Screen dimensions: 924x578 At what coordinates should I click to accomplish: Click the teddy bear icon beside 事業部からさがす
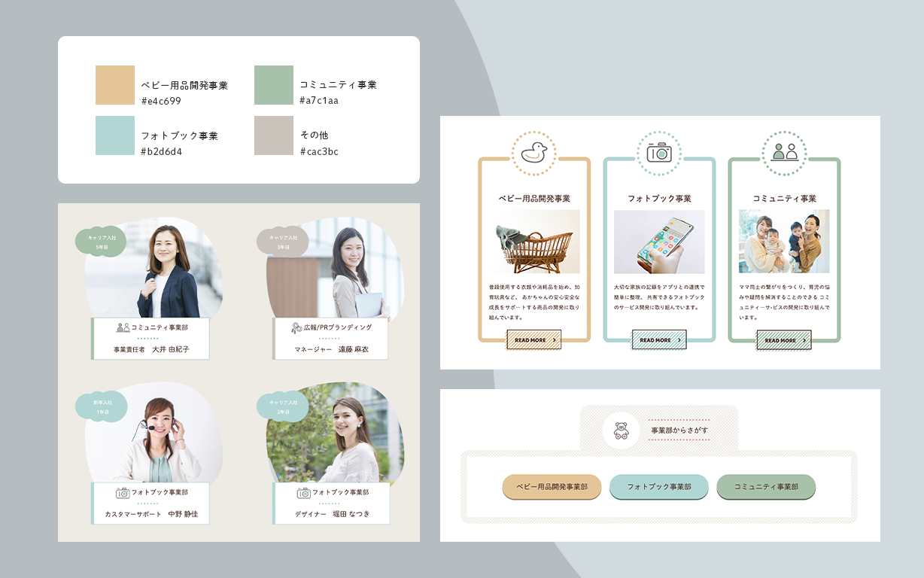tap(622, 431)
